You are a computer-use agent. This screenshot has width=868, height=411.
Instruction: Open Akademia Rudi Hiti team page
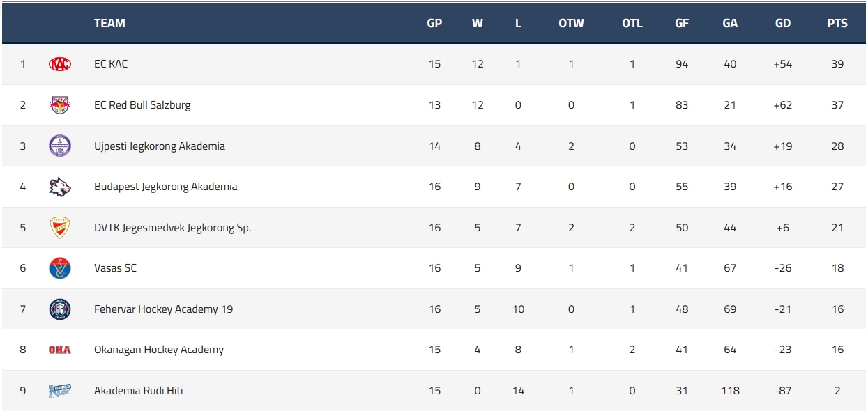pyautogui.click(x=138, y=391)
